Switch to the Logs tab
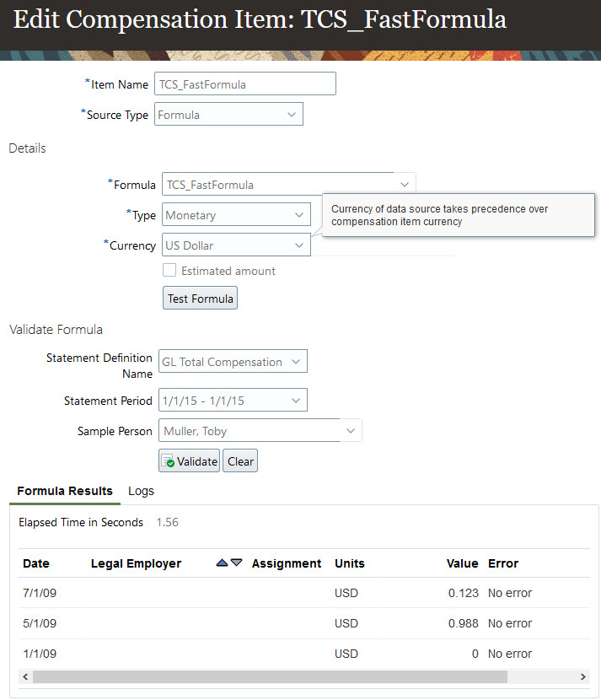Viewport: 601px width, 700px height. (141, 491)
